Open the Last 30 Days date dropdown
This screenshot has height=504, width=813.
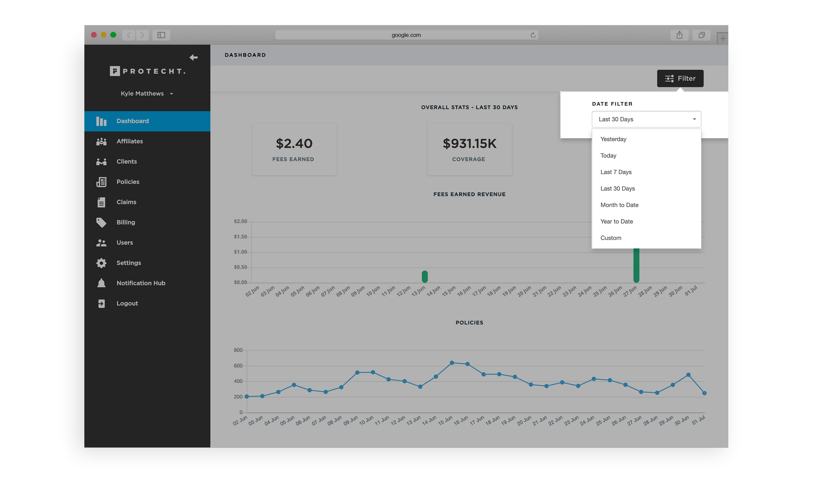coord(646,119)
